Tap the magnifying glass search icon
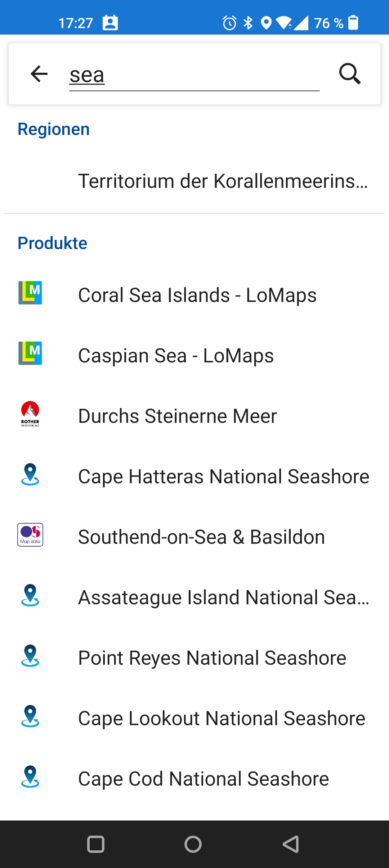The width and height of the screenshot is (389, 868). tap(350, 74)
